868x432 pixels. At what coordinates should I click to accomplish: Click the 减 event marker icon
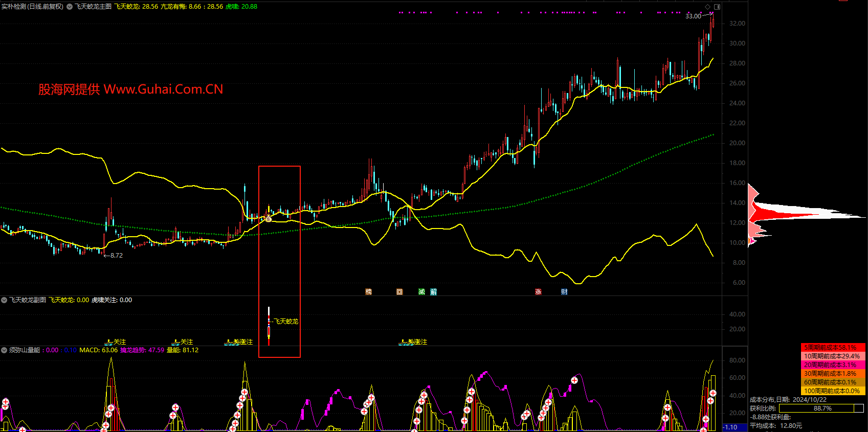tap(421, 292)
